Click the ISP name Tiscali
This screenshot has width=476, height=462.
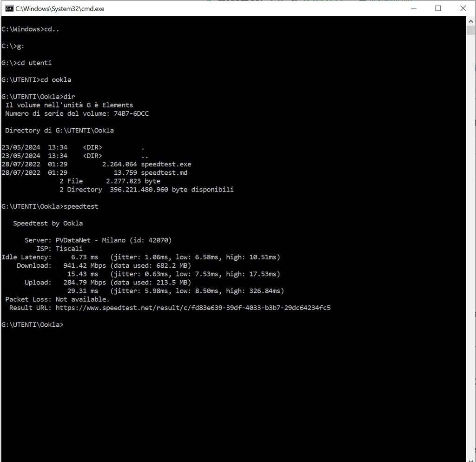pyautogui.click(x=69, y=249)
